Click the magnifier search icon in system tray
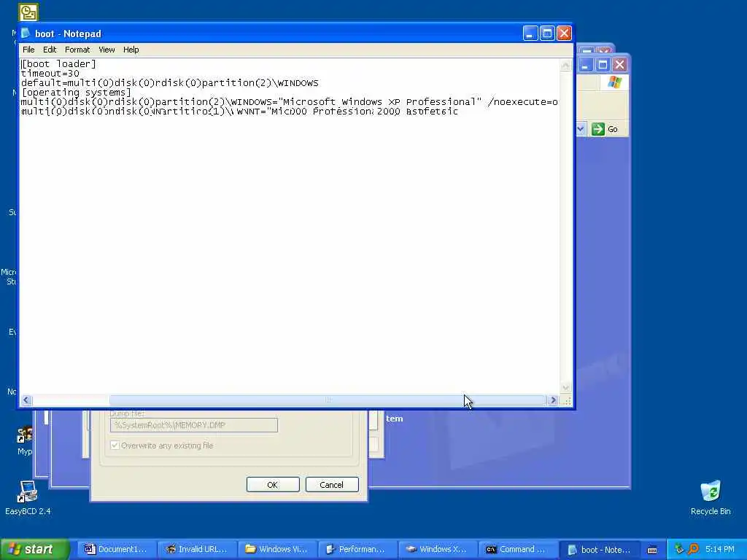Screen dimensions: 747x560 693,549
